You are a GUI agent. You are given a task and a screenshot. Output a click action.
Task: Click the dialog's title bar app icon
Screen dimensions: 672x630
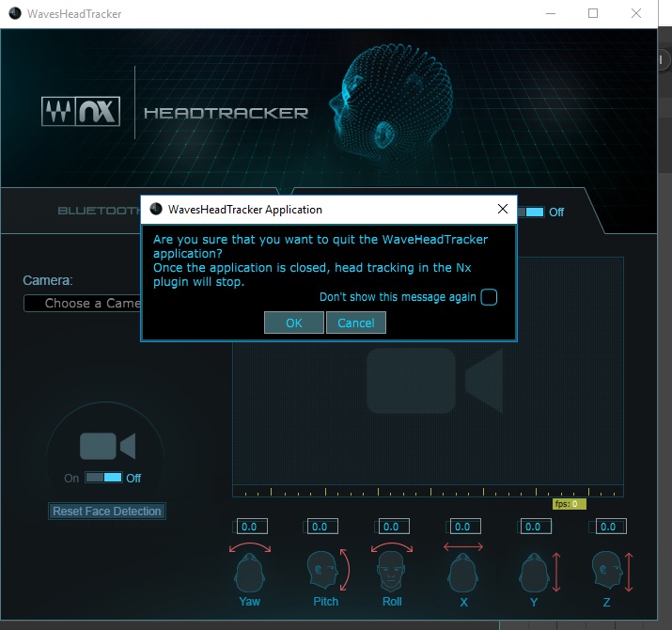(156, 209)
